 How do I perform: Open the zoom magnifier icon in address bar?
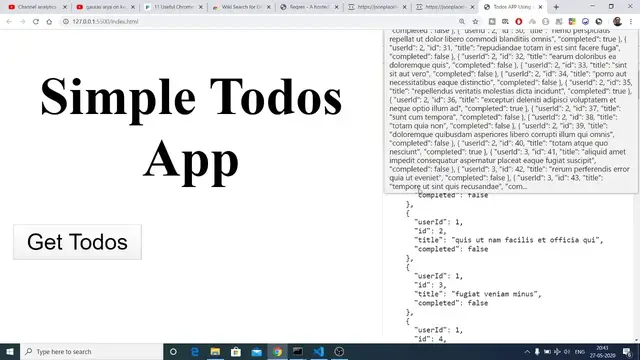click(462, 22)
